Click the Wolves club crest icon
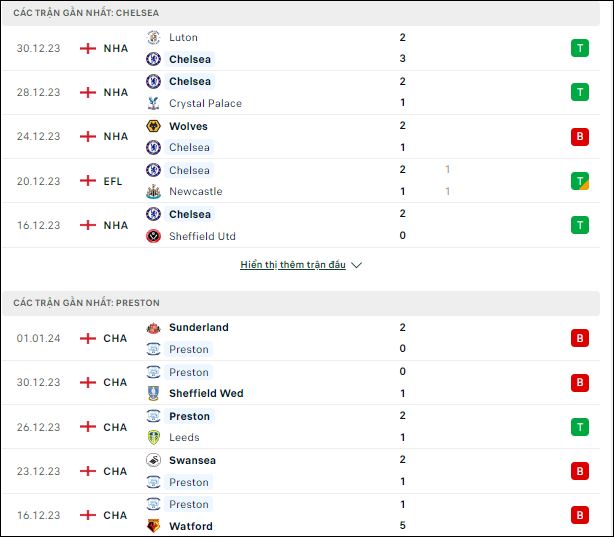 154,126
